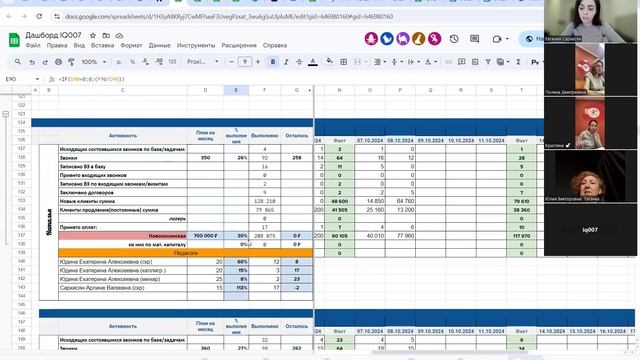
Task: Undo the last action
Action: pos(32,62)
